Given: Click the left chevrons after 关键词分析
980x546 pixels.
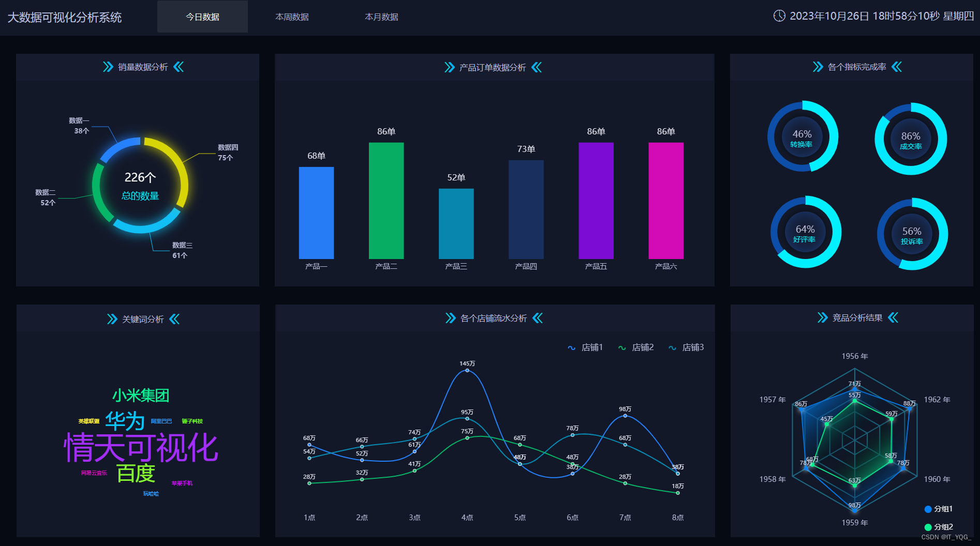Looking at the screenshot, I should pos(174,319).
